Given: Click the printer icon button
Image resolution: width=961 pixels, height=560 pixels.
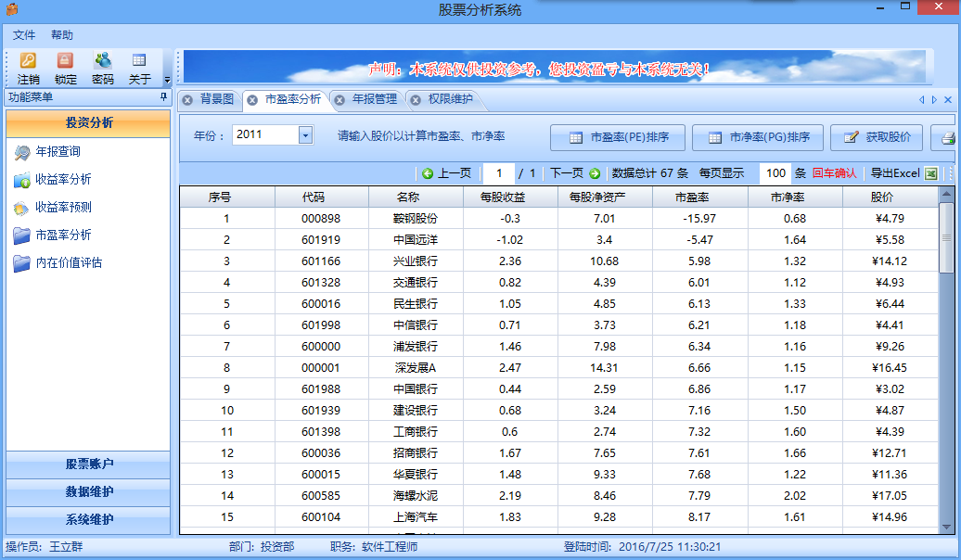Looking at the screenshot, I should [x=945, y=137].
